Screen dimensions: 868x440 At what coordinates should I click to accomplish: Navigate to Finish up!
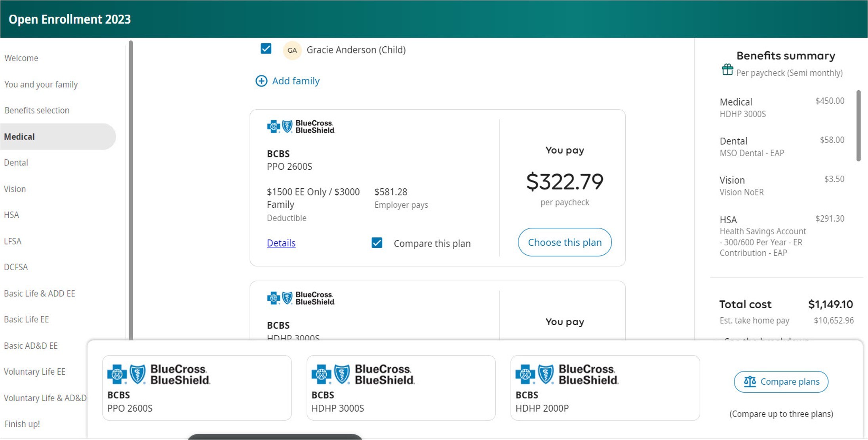click(22, 424)
